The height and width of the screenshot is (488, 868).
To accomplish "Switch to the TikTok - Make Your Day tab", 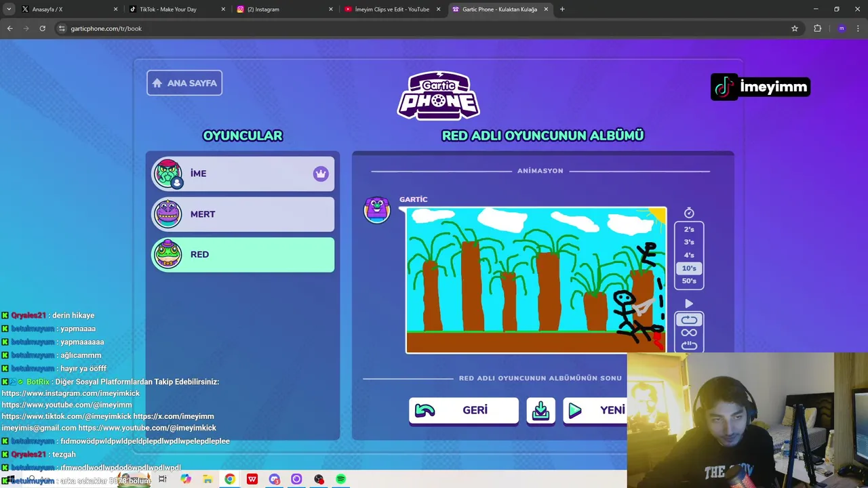I will click(176, 9).
